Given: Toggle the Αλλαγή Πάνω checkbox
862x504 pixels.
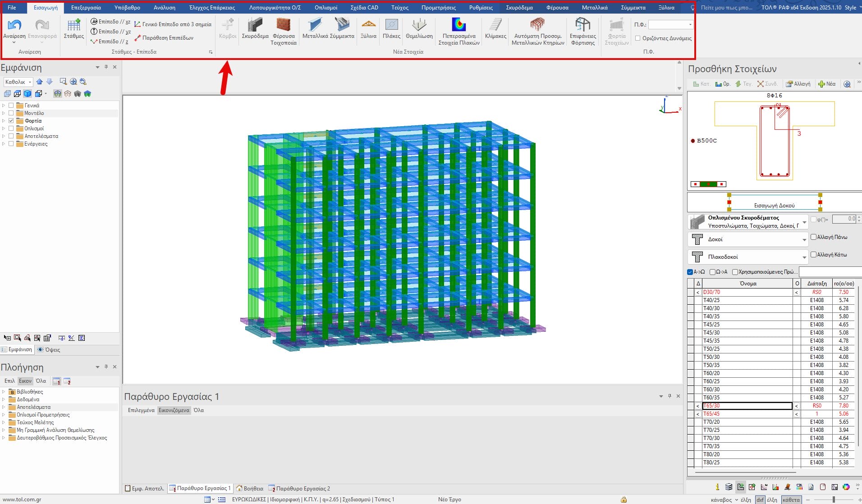Looking at the screenshot, I should pyautogui.click(x=814, y=237).
